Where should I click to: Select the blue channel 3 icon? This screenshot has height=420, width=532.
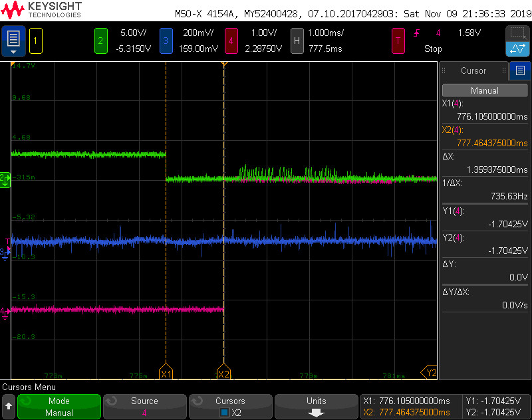click(166, 41)
